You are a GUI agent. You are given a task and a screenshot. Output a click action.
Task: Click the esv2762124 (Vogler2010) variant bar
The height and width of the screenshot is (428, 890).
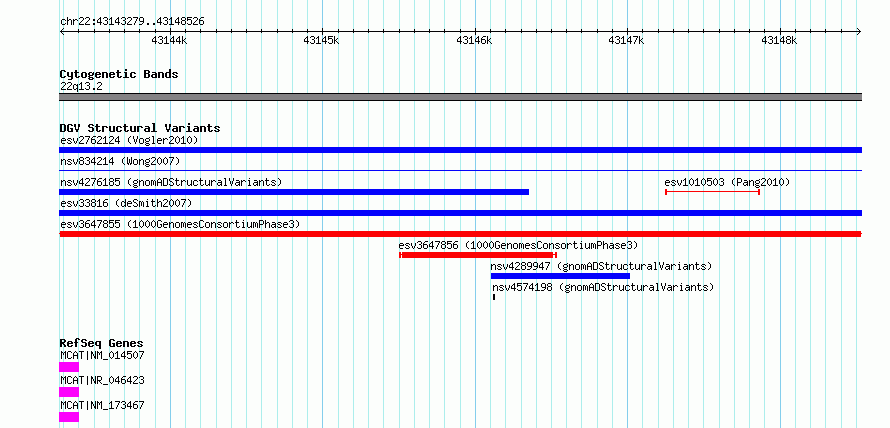coord(460,150)
